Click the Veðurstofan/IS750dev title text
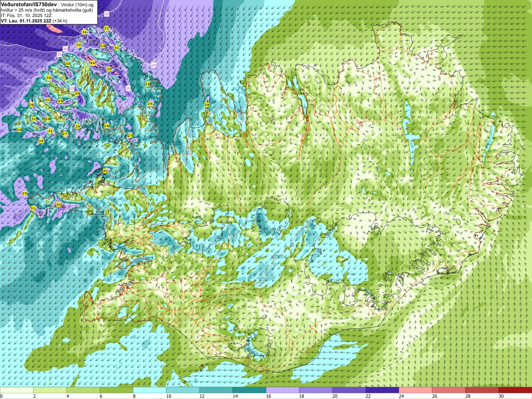The image size is (532, 399). tap(29, 4)
